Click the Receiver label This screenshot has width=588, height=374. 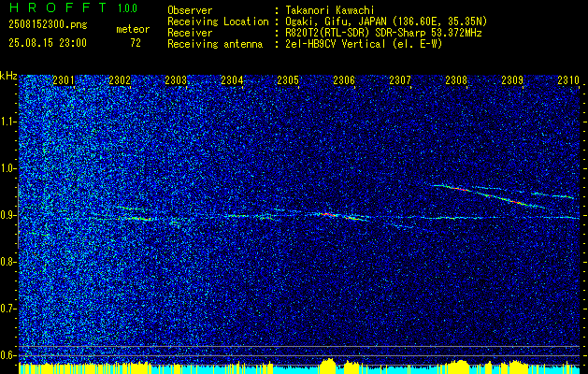[x=190, y=33]
